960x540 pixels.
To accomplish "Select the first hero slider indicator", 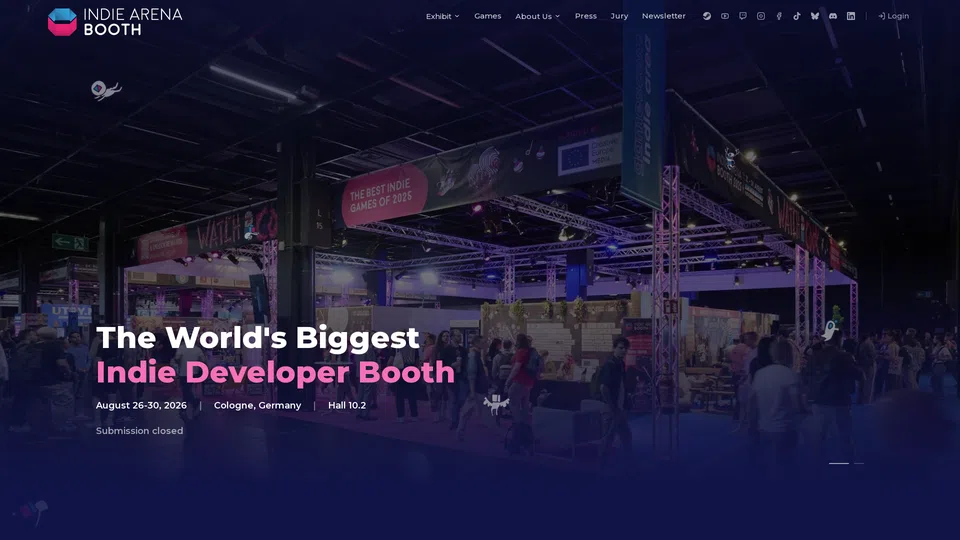I will (x=839, y=463).
